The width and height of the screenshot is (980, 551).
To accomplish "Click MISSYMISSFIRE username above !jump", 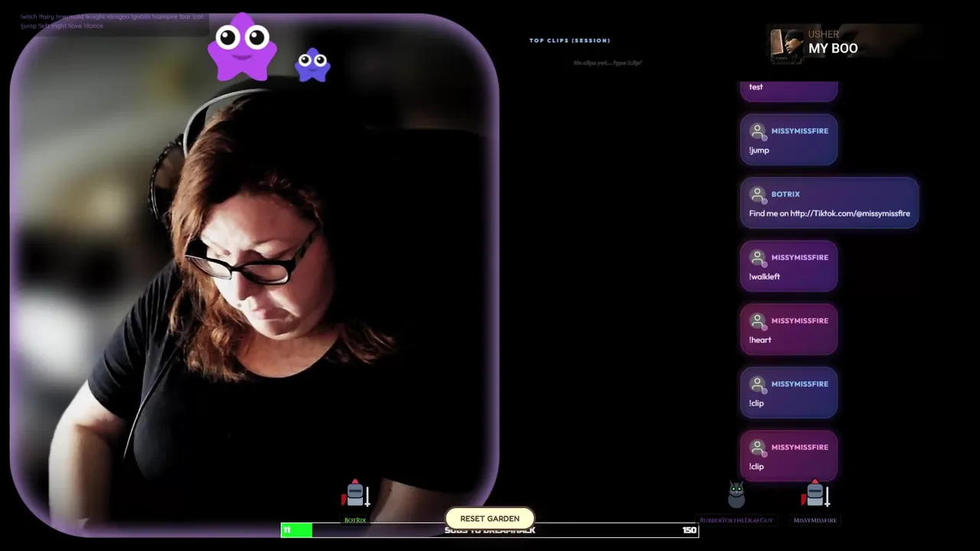I will pos(800,131).
